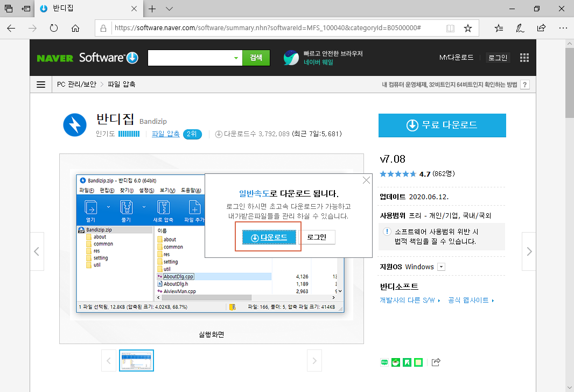Click the Naver Whale browser banner

point(323,58)
